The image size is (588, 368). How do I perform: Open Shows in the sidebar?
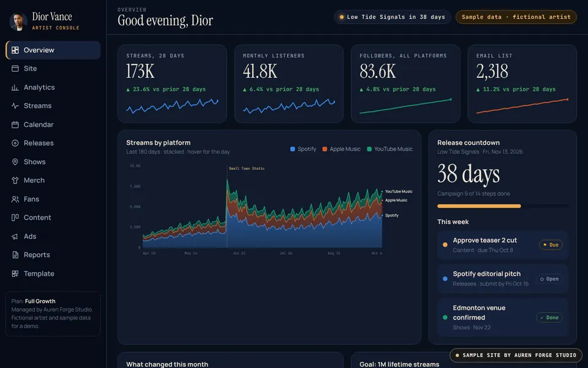tap(53, 161)
